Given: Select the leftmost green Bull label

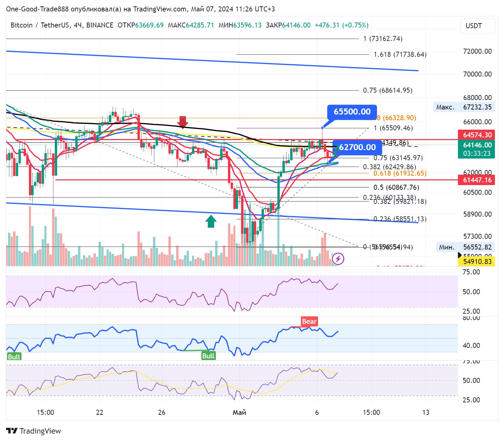Looking at the screenshot, I should point(14,356).
